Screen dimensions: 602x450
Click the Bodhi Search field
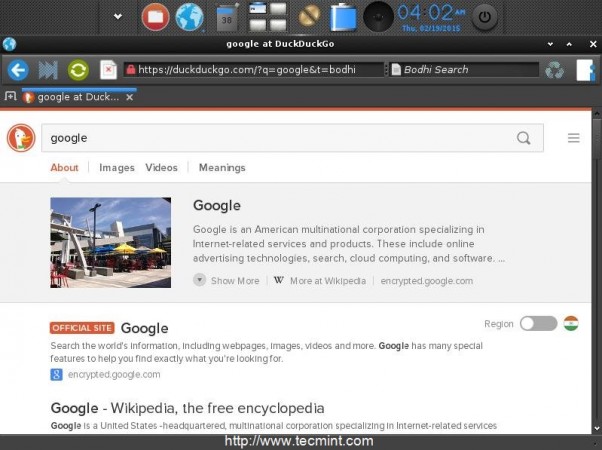point(464,69)
